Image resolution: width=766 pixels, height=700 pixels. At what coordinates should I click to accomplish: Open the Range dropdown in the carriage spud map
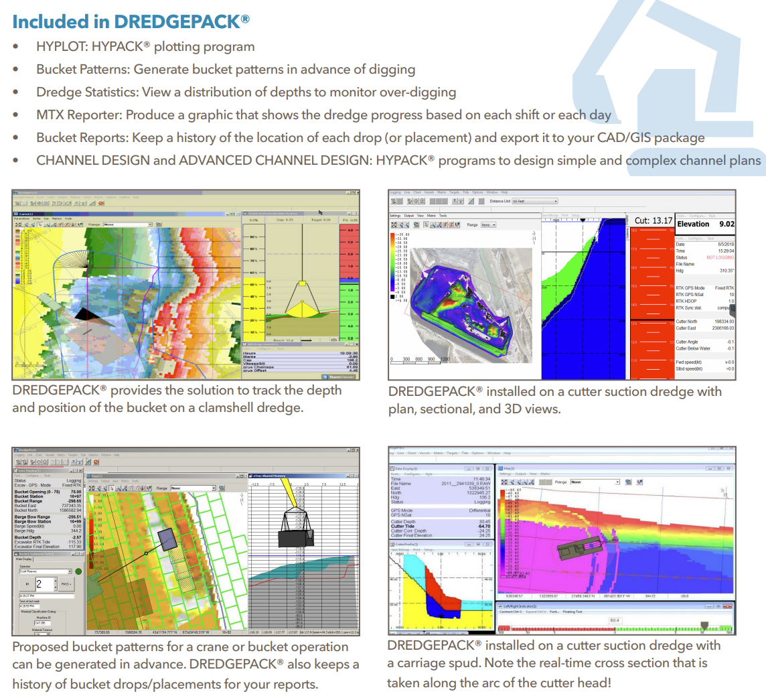pyautogui.click(x=595, y=482)
